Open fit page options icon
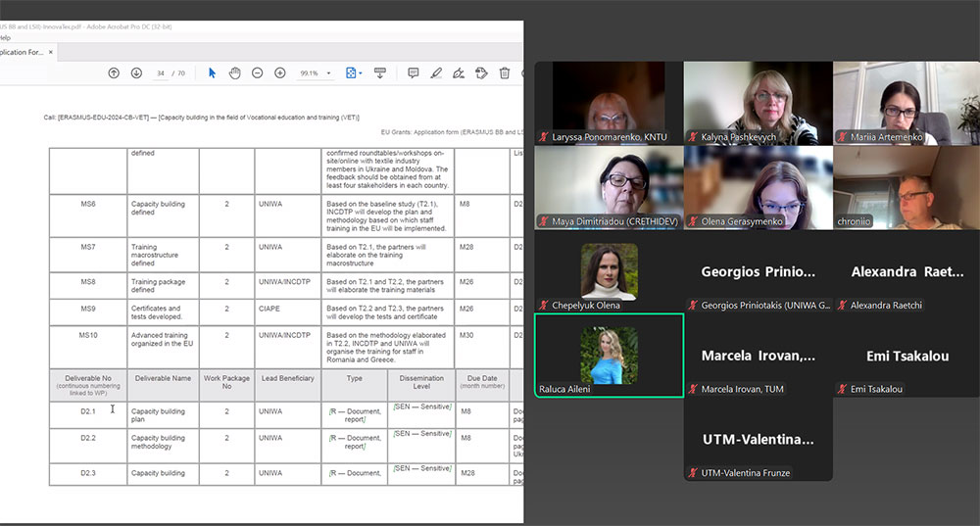This screenshot has width=980, height=526. click(351, 73)
